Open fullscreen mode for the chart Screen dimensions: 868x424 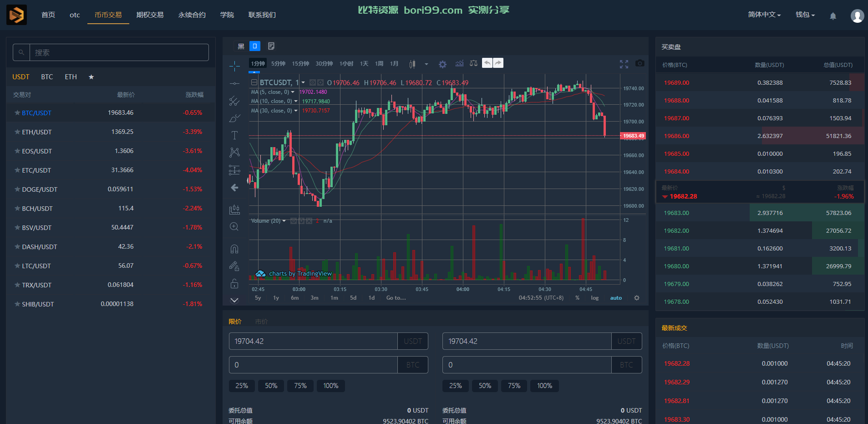[624, 64]
